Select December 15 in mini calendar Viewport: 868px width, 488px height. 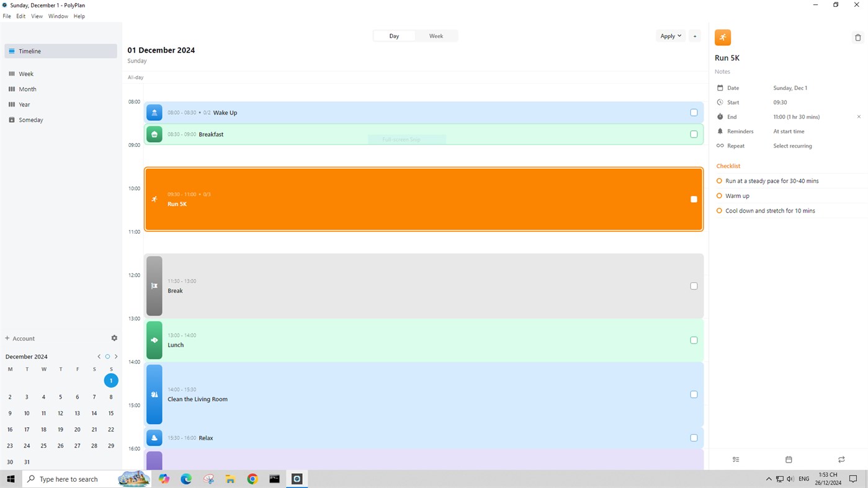(111, 413)
